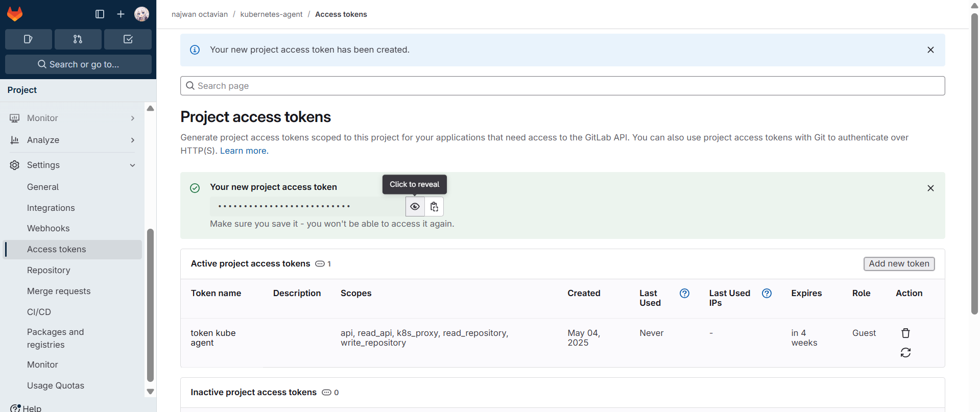Close the new project access token alert
The image size is (980, 412).
pyautogui.click(x=930, y=188)
